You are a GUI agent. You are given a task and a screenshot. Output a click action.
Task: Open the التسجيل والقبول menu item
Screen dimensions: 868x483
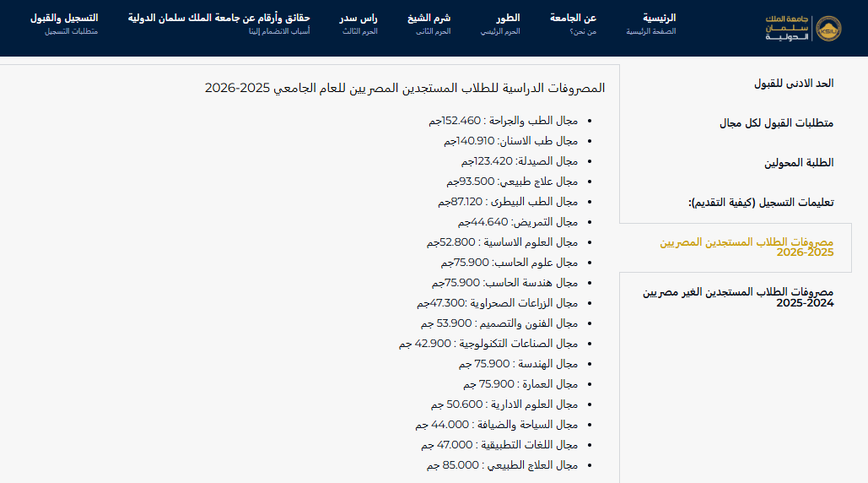tap(64, 24)
